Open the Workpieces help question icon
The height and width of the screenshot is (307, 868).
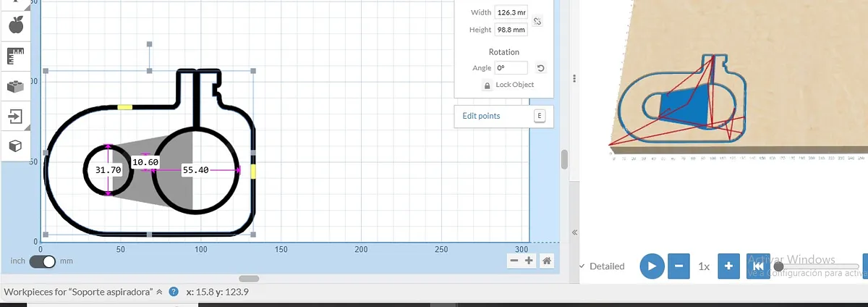[174, 292]
